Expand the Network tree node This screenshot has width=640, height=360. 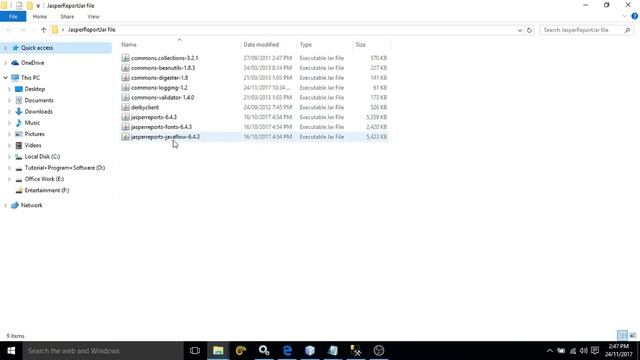point(5,205)
